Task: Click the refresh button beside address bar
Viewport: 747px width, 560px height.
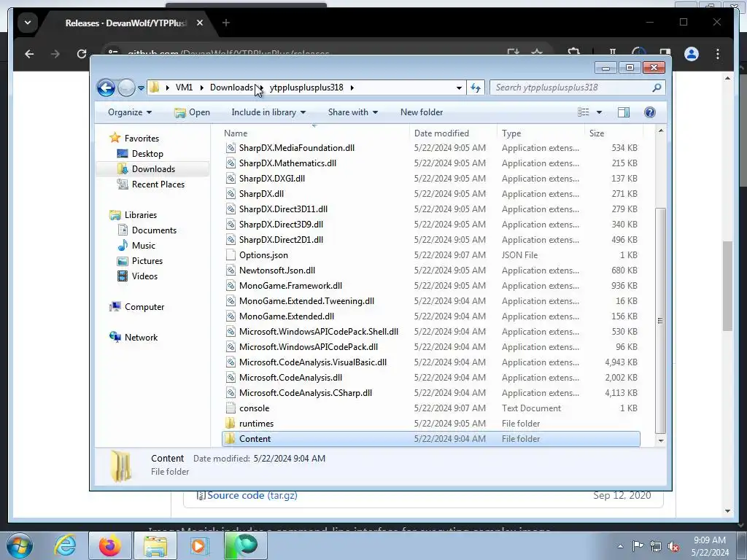Action: click(476, 87)
